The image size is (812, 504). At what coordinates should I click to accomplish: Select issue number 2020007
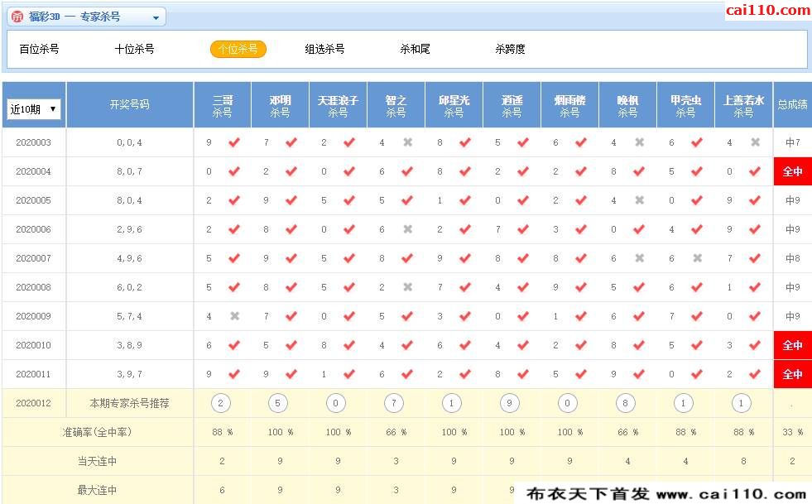pos(34,258)
